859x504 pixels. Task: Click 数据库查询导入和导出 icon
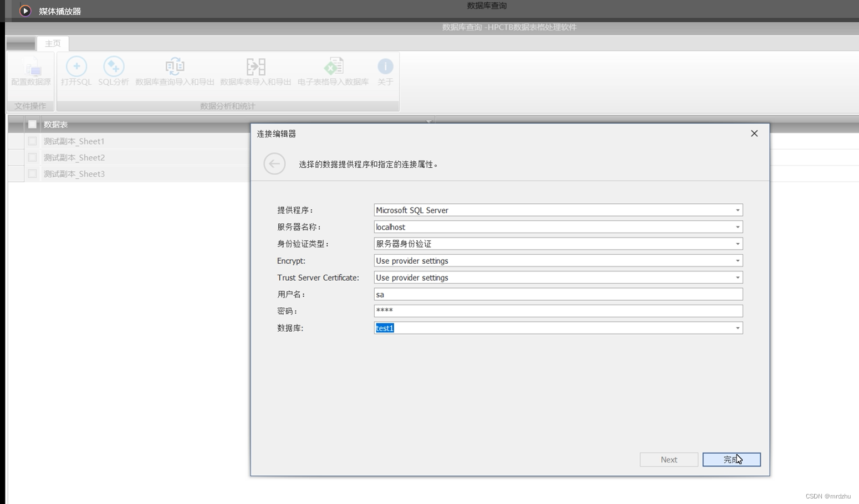tap(174, 72)
